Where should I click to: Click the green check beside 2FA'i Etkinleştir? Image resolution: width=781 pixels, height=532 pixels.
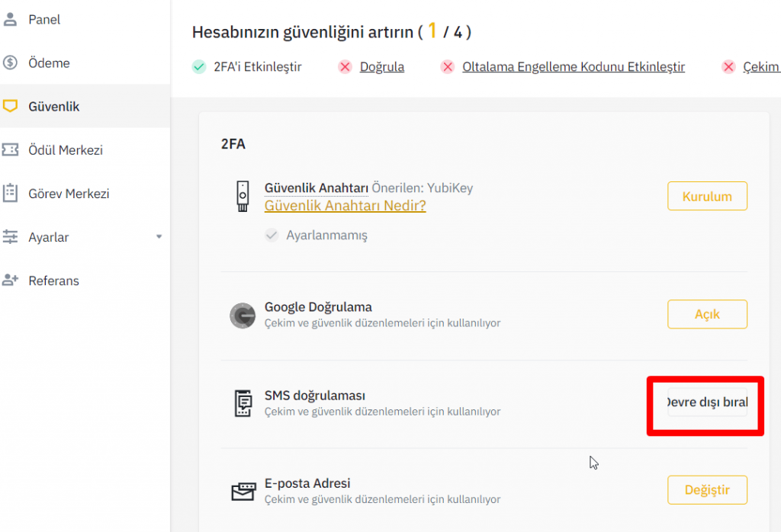pos(199,67)
